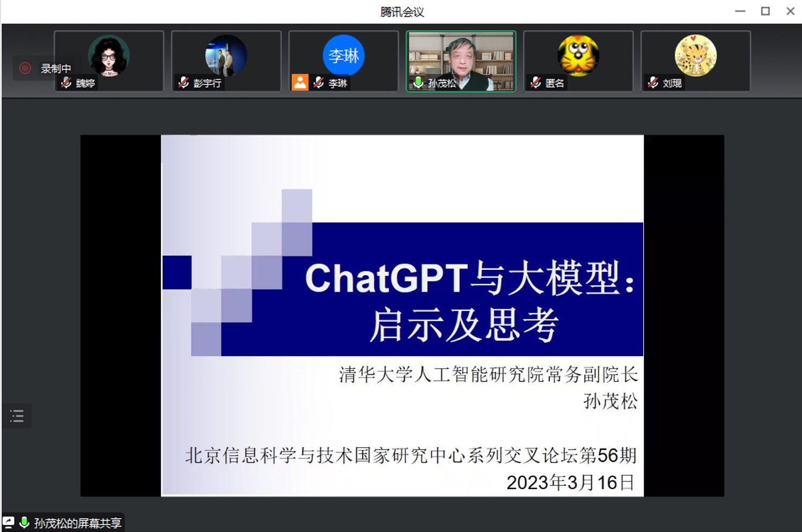Click the screen share icon in the status bar
The image size is (802, 532).
tap(9, 522)
